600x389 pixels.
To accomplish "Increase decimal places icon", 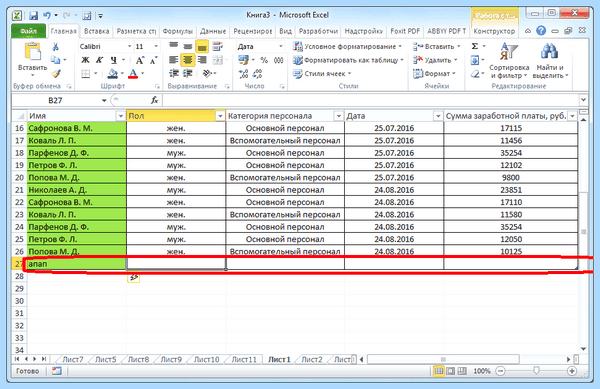I will point(243,73).
